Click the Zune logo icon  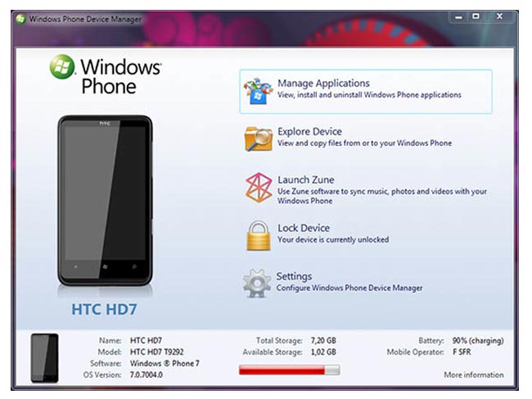(259, 188)
